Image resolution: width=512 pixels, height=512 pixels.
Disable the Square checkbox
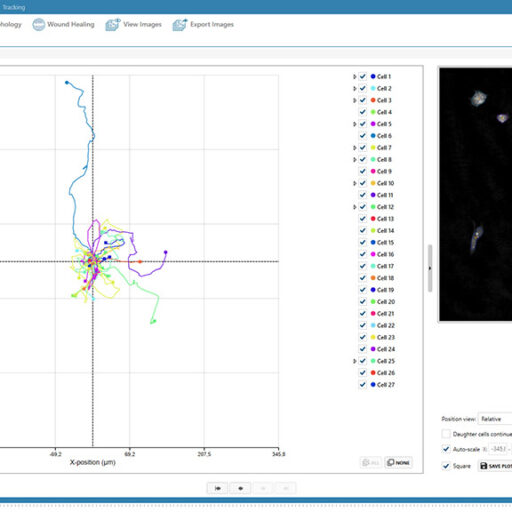click(446, 466)
